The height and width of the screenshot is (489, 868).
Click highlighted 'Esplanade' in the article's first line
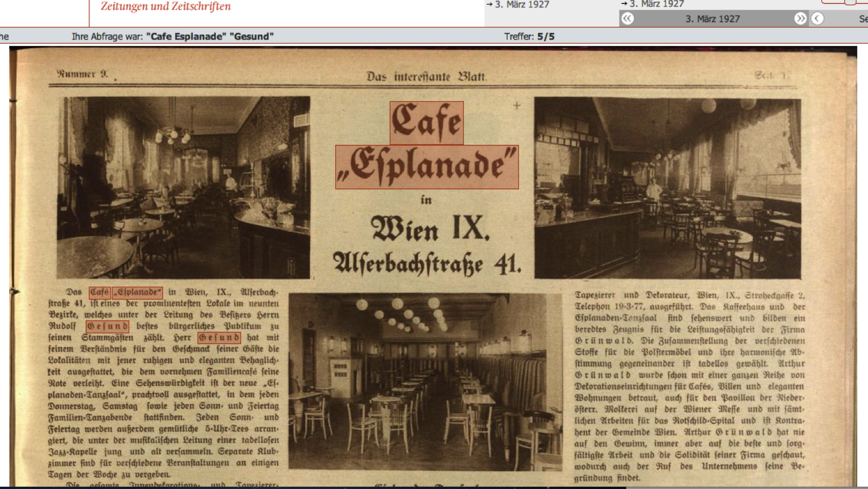click(x=137, y=292)
